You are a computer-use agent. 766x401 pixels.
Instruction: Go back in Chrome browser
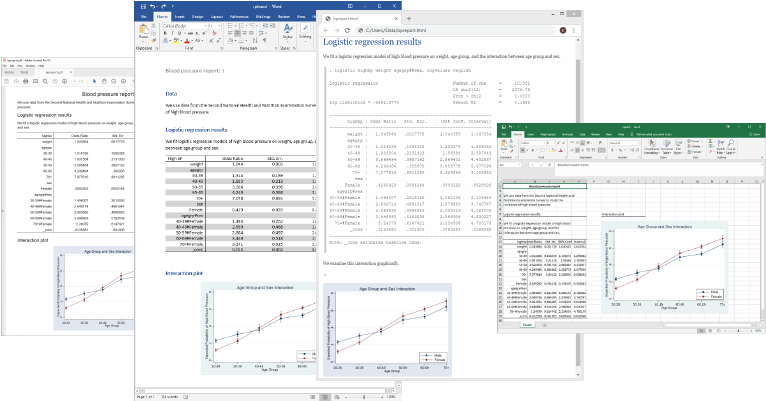tap(326, 30)
